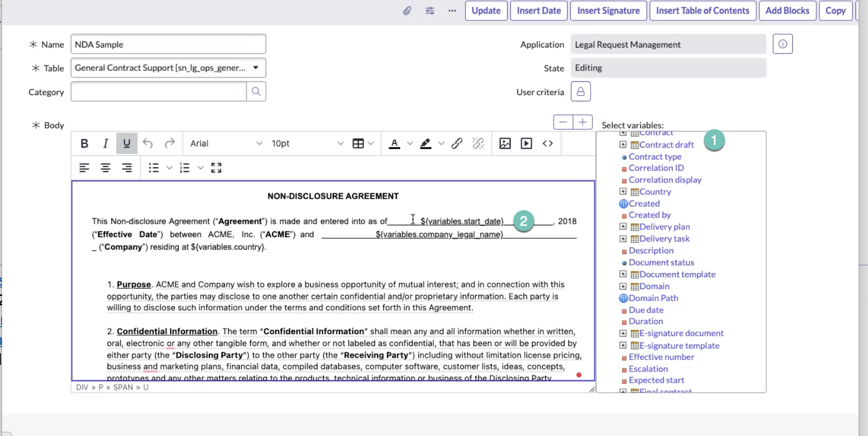The height and width of the screenshot is (436, 868).
Task: Click the Copy button
Action: (836, 10)
